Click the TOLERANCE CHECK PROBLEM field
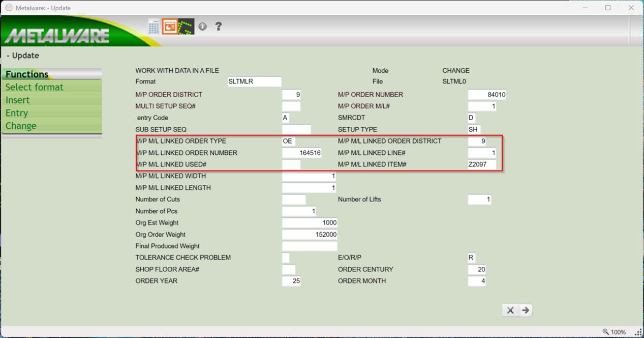This screenshot has height=338, width=644. [286, 258]
